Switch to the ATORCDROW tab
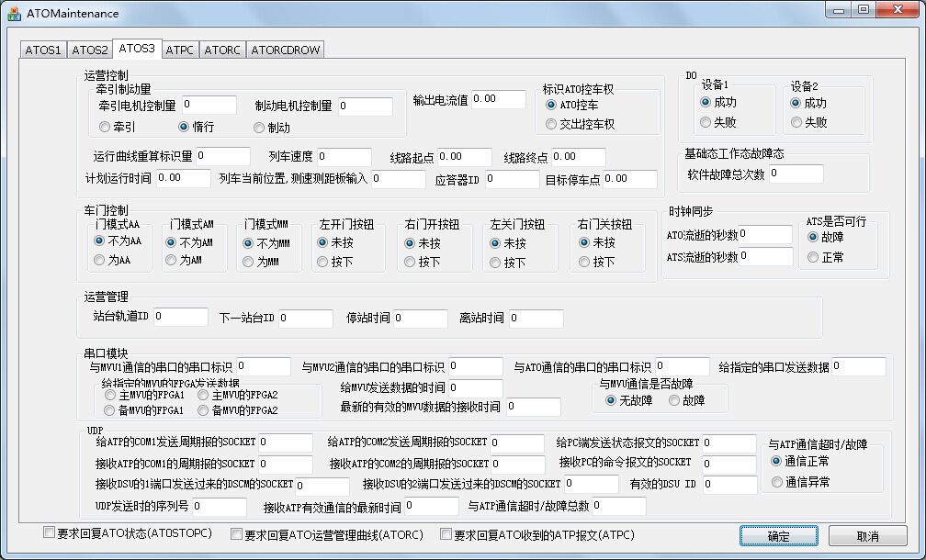The height and width of the screenshot is (560, 926). pyautogui.click(x=285, y=50)
